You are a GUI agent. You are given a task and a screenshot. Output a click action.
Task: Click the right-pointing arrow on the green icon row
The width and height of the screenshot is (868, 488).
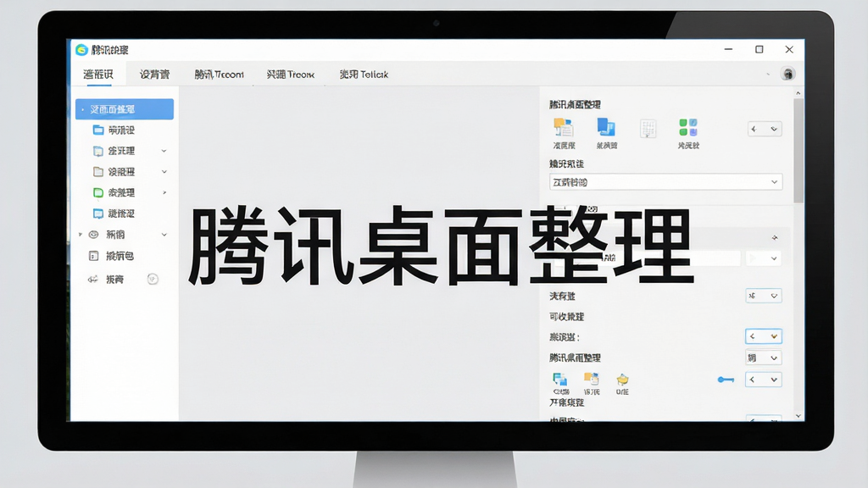coord(164,192)
